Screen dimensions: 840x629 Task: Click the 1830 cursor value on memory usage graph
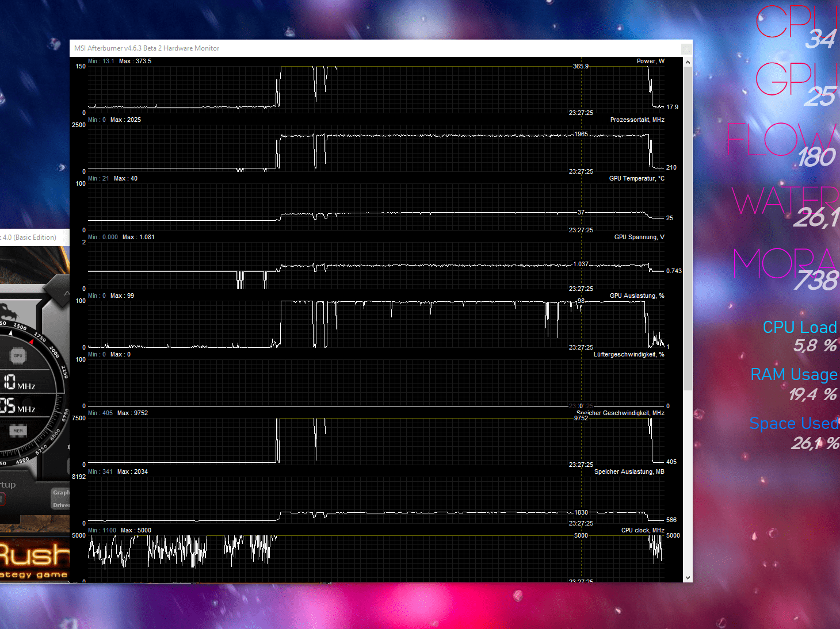[x=581, y=512]
